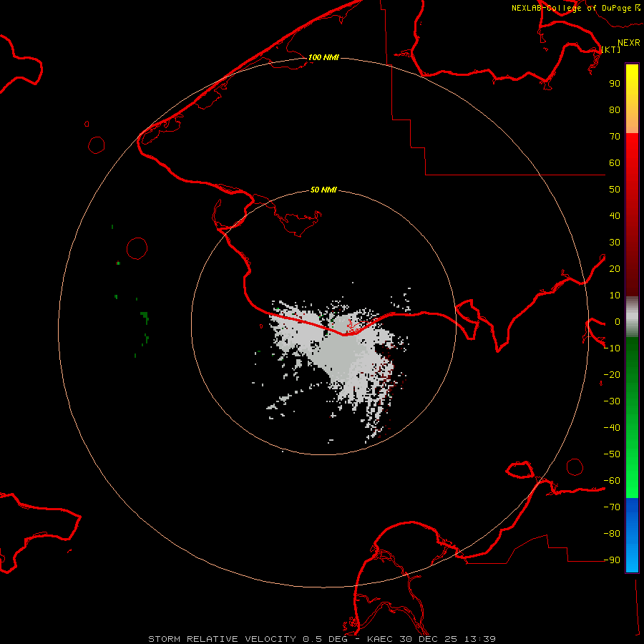Click the 50 value on the velocity scale

615,190
